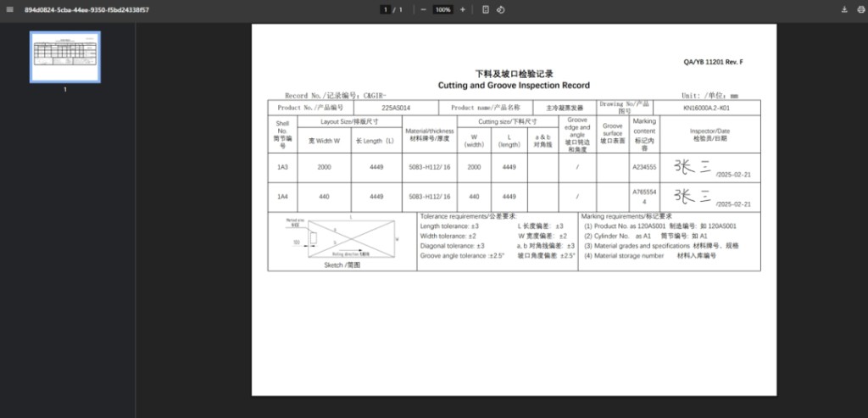Select drawing number KN16000A.2-K01
This screenshot has width=868, height=418.
pyautogui.click(x=706, y=108)
